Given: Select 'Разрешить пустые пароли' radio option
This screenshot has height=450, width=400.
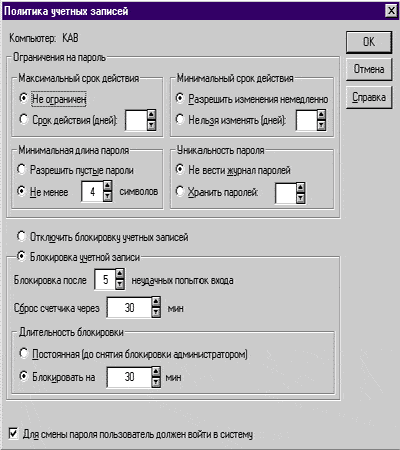Looking at the screenshot, I should [21, 169].
